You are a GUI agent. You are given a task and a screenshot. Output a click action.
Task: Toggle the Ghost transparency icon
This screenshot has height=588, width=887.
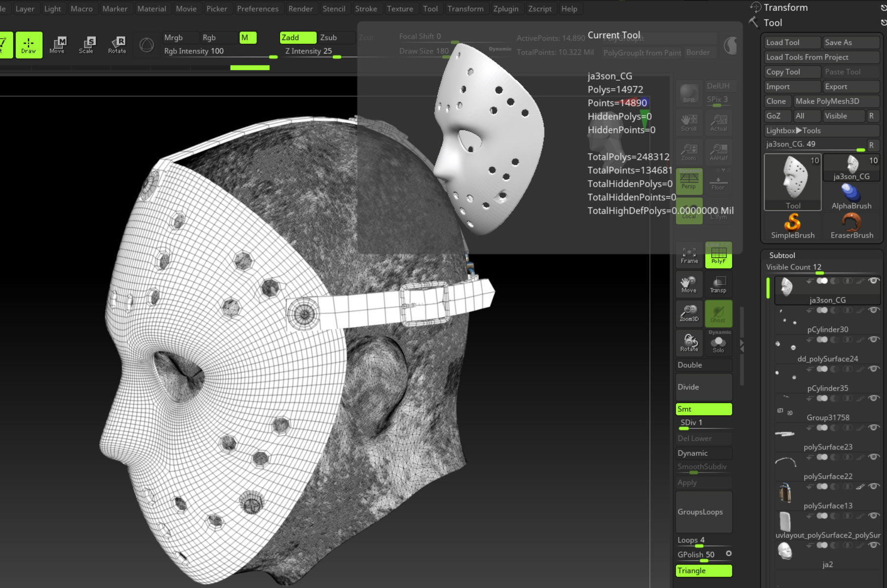pyautogui.click(x=718, y=314)
